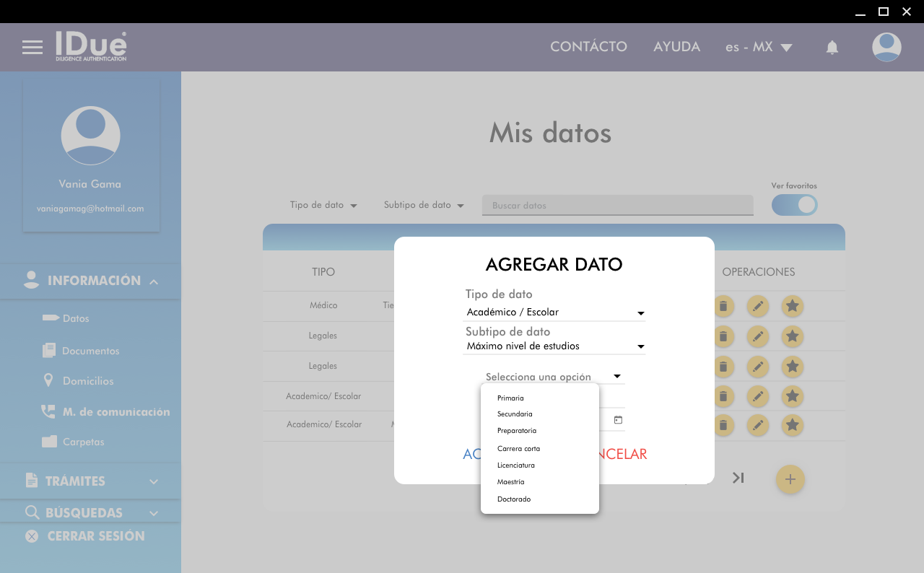This screenshot has height=573, width=924.
Task: Click CERRAR SESIÓN to log out
Action: pos(95,536)
